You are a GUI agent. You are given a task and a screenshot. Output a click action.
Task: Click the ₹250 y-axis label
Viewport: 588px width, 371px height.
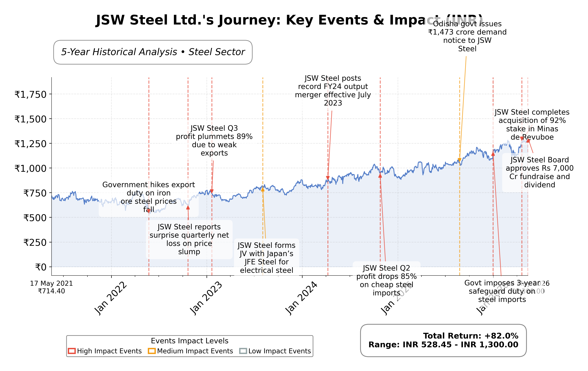click(x=35, y=242)
